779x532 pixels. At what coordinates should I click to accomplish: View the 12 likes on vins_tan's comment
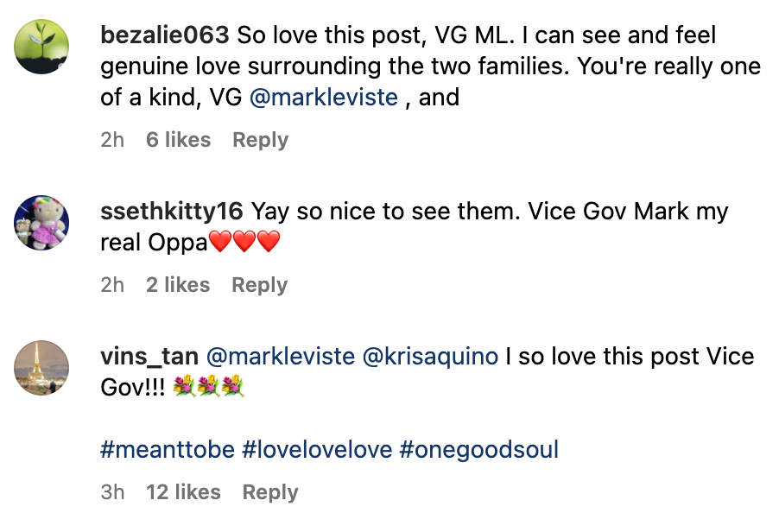click(184, 491)
